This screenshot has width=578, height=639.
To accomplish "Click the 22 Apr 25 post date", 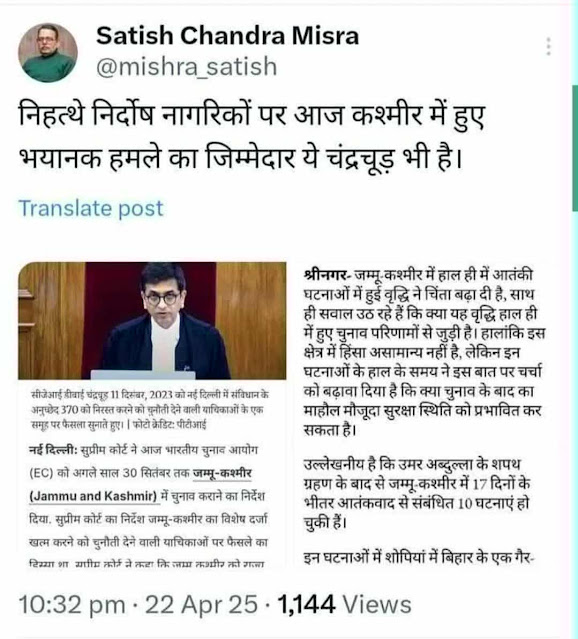I will pyautogui.click(x=201, y=604).
